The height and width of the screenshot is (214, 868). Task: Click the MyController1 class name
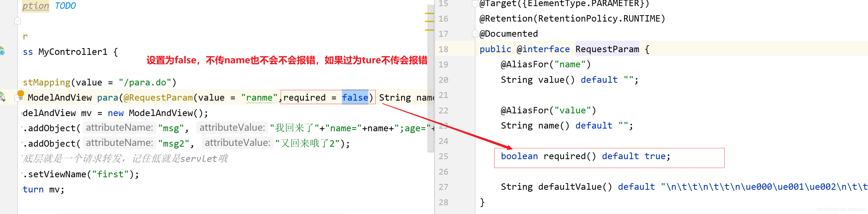[x=73, y=52]
